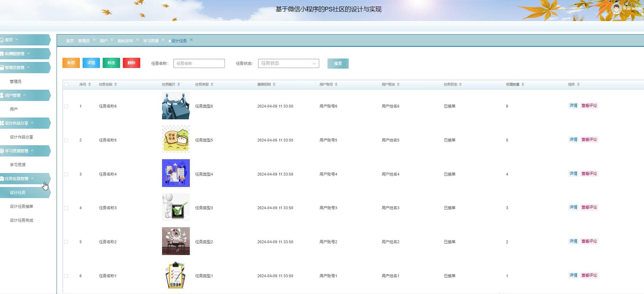Open 设计任务接单 in the sidebar

pos(21,207)
